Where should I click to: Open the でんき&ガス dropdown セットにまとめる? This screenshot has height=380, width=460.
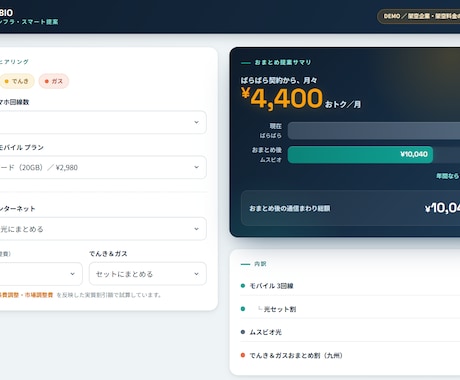(x=148, y=274)
